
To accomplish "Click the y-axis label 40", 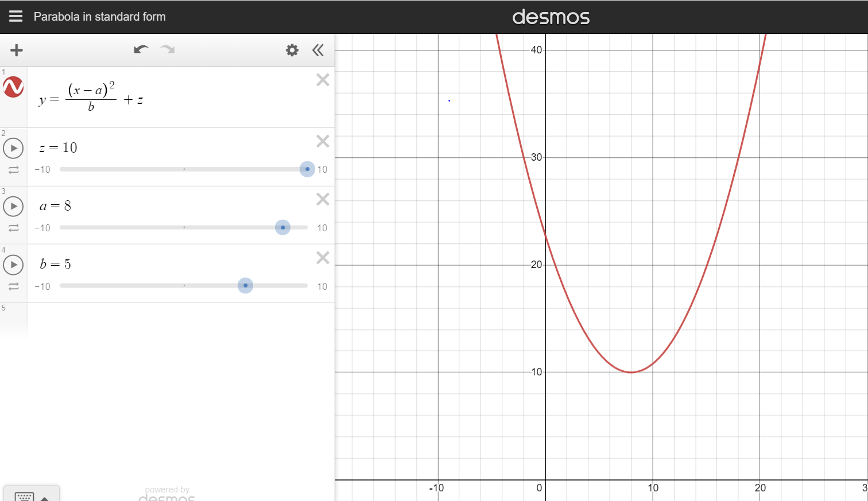I will point(536,50).
